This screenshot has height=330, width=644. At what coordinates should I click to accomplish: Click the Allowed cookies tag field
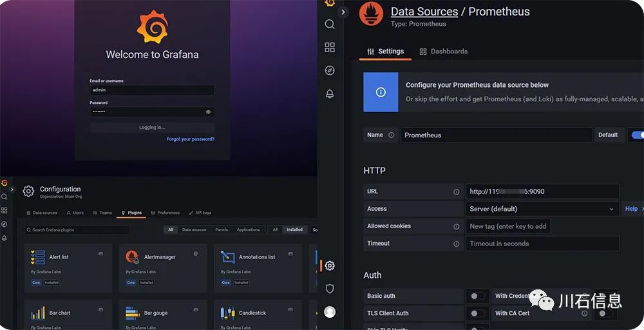508,226
